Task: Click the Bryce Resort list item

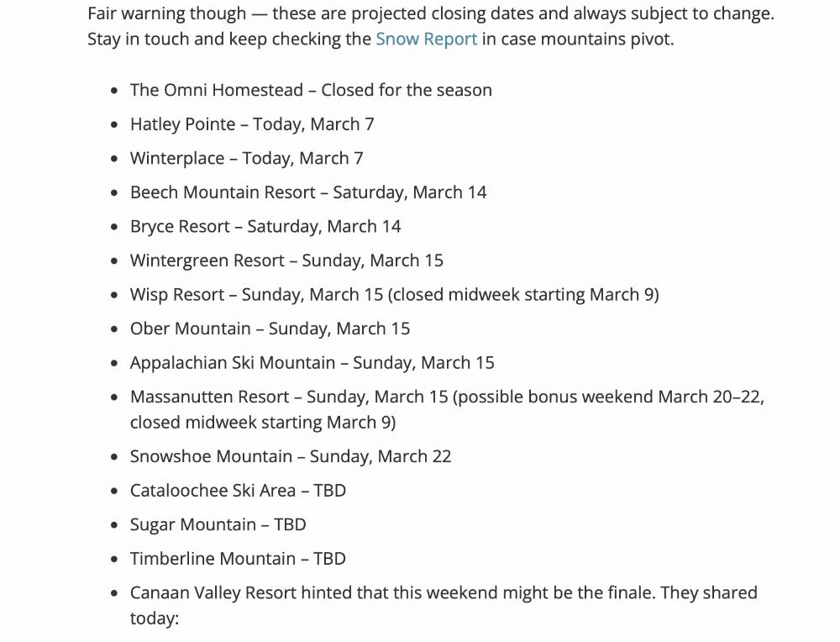Action: click(265, 227)
